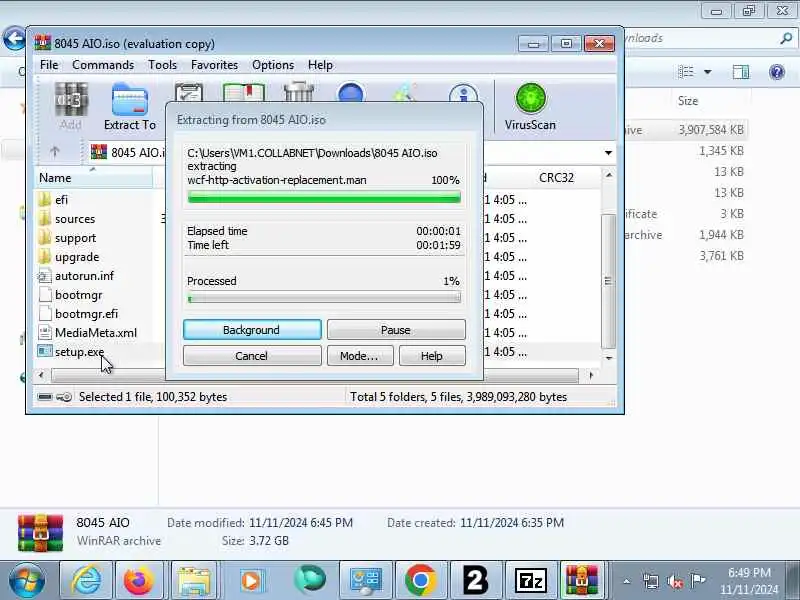
Task: Click the Find blue globe toolbar icon
Action: [351, 93]
